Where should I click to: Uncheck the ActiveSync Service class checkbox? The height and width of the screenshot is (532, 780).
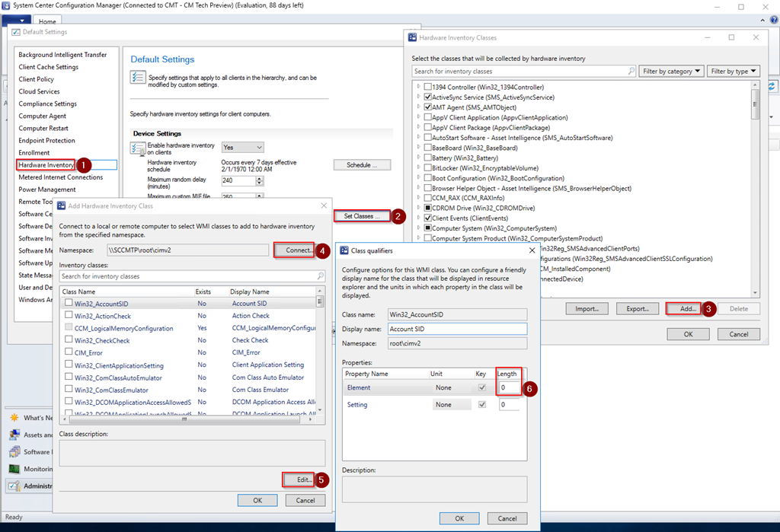tap(427, 97)
